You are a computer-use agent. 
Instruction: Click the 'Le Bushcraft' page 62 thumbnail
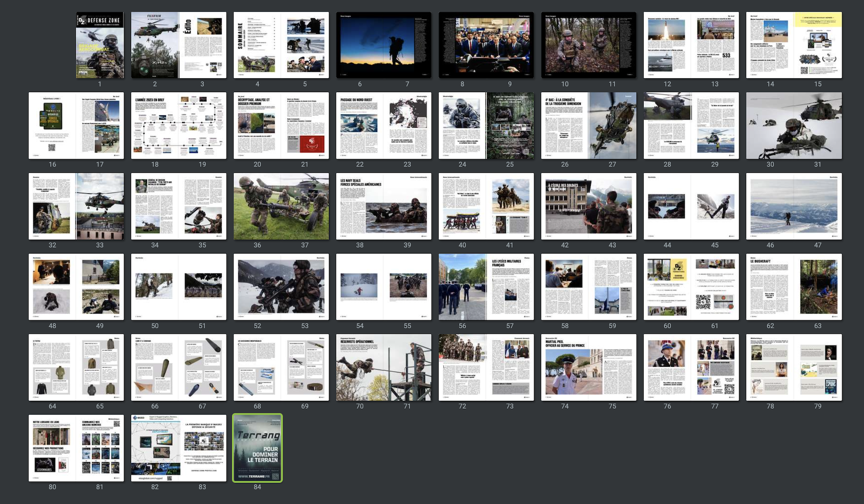tap(770, 287)
